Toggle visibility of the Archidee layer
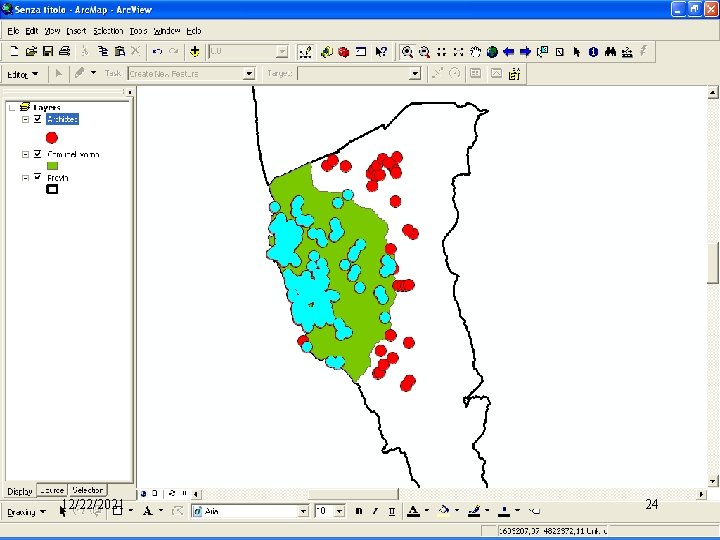The image size is (720, 540). [x=38, y=119]
